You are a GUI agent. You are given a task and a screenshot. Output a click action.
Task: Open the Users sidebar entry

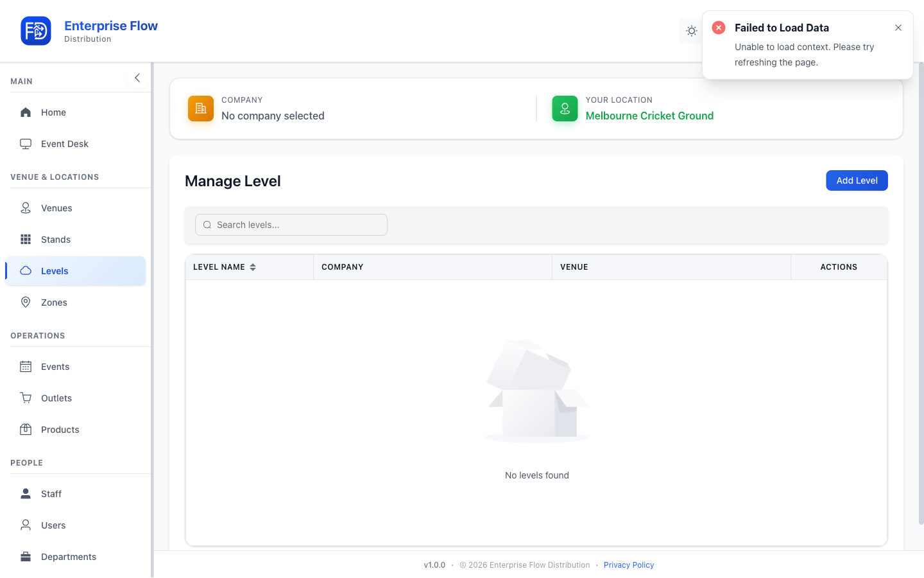click(x=76, y=525)
